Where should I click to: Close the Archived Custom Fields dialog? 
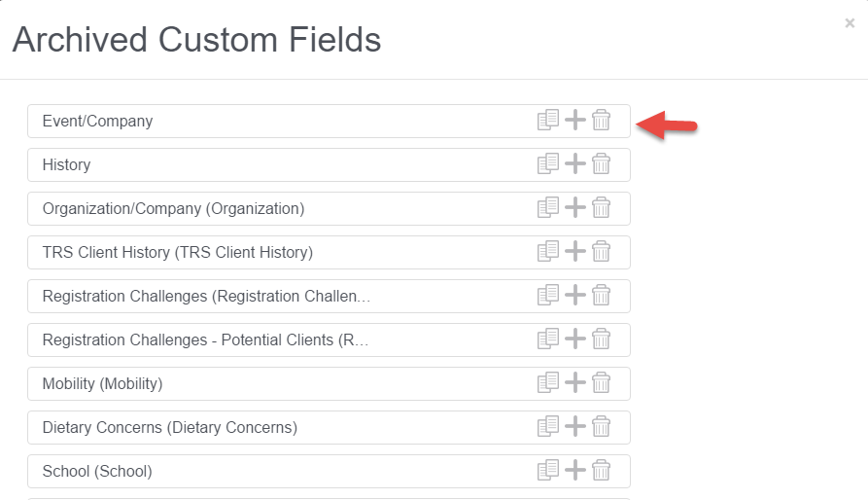[x=850, y=23]
